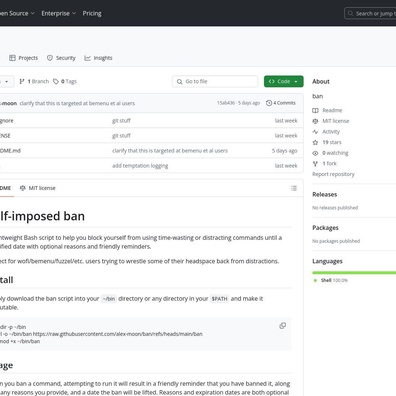Open the Readme link in About
396x396 pixels.
(x=332, y=110)
